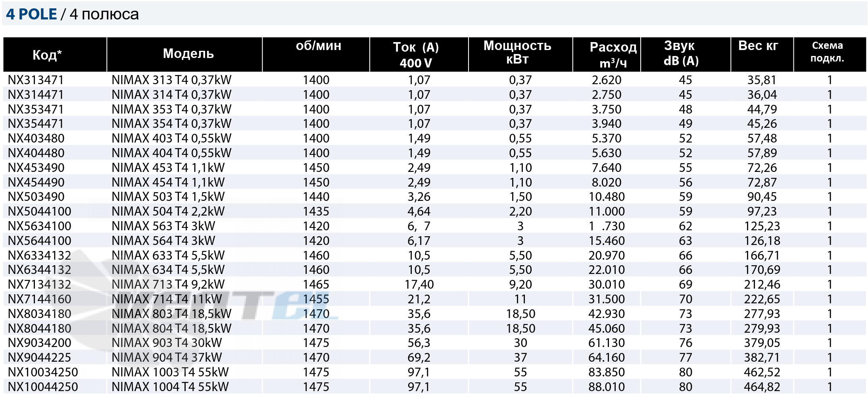Screen dimensions: 868x401
Task: Click the Расход m³/ч column header
Action: coord(613,55)
